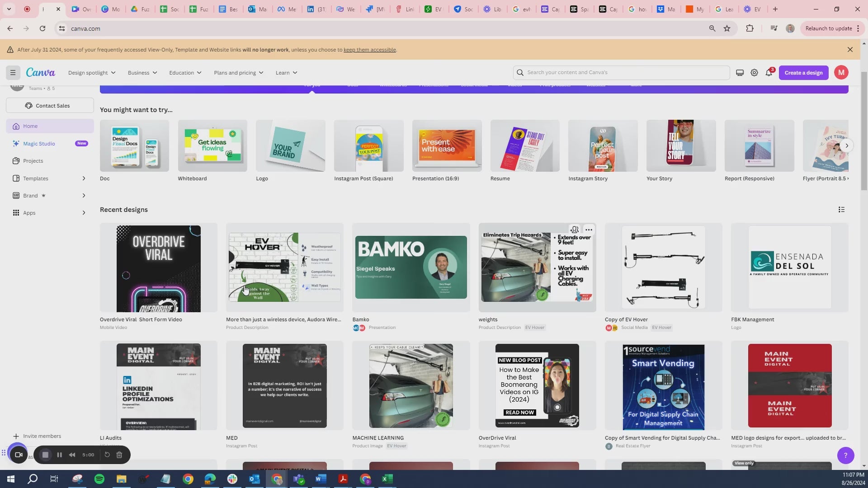
Task: Rewind the recording
Action: click(72, 455)
